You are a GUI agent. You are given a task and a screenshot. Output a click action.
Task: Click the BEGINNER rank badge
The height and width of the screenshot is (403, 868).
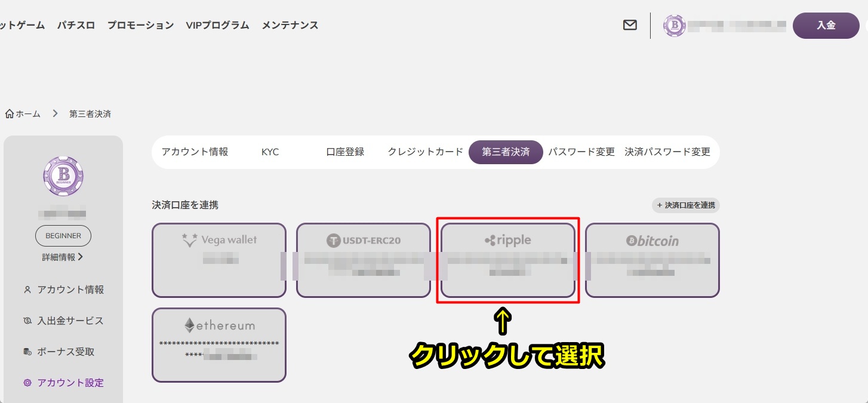tap(63, 236)
